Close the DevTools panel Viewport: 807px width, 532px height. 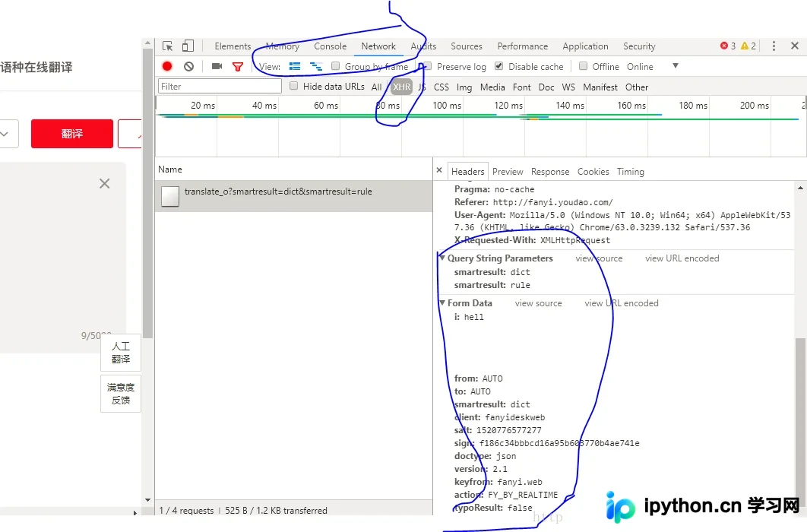click(795, 46)
